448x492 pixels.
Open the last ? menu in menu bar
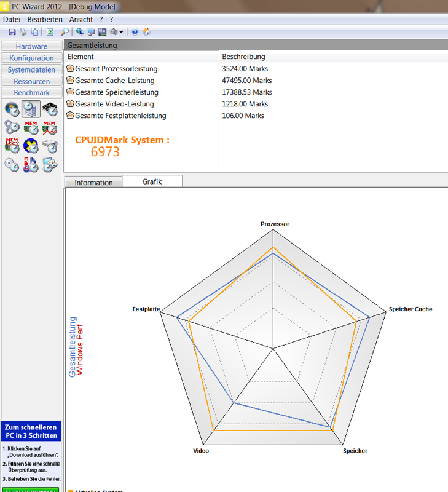pyautogui.click(x=112, y=20)
